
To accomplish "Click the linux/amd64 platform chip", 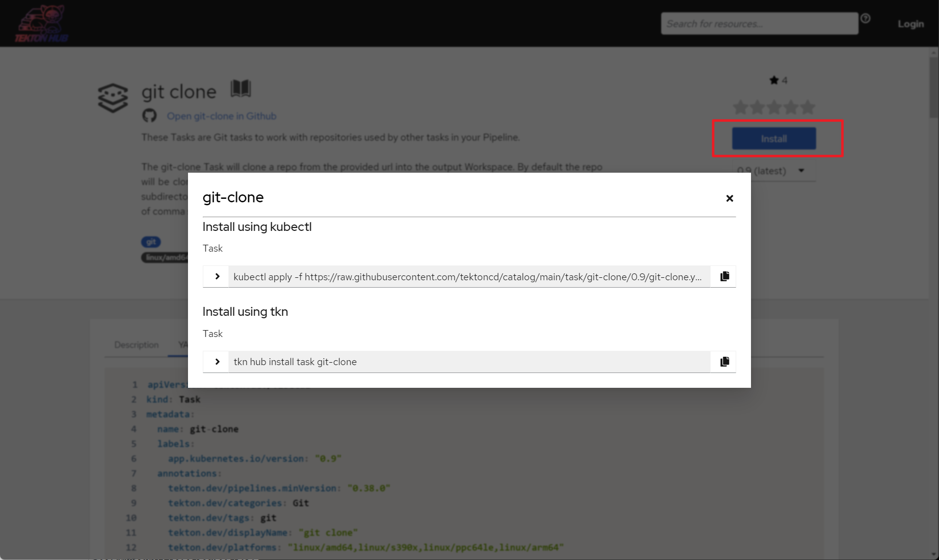I will (x=165, y=258).
